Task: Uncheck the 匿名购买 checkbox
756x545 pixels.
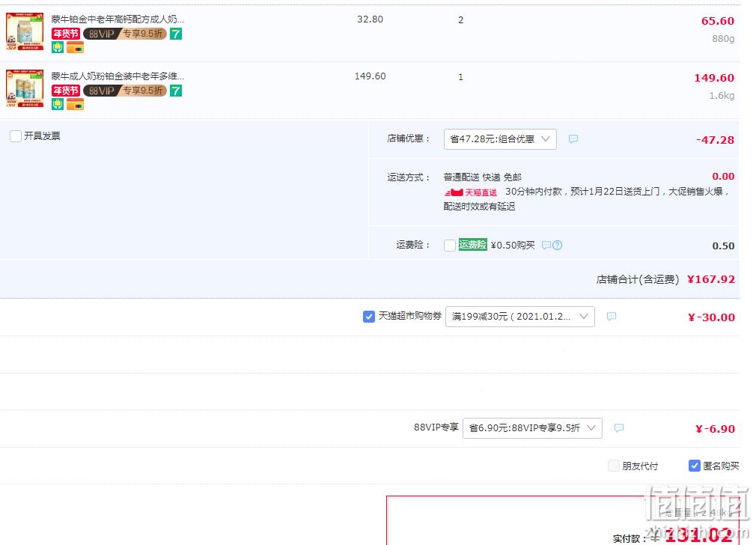Action: pyautogui.click(x=695, y=466)
